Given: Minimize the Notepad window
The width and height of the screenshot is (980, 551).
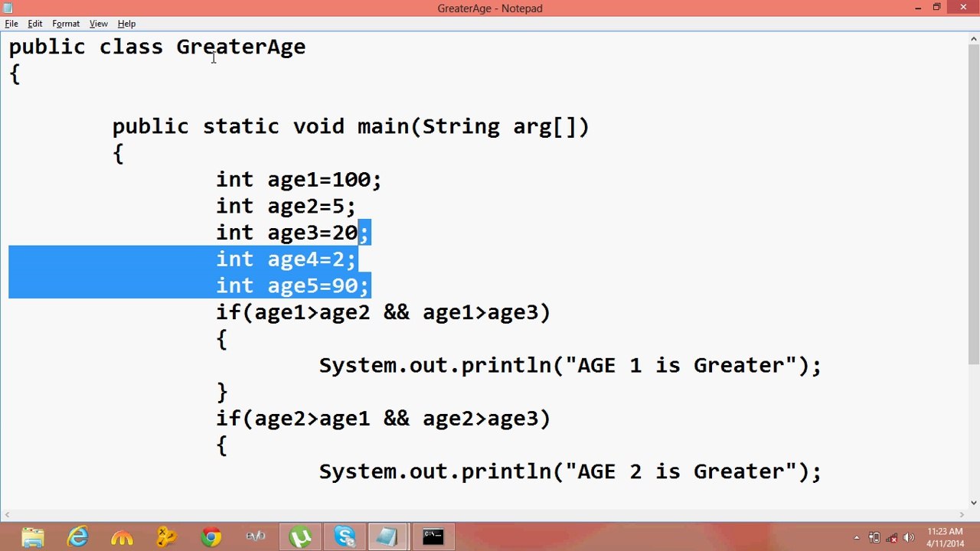Looking at the screenshot, I should tap(918, 8).
